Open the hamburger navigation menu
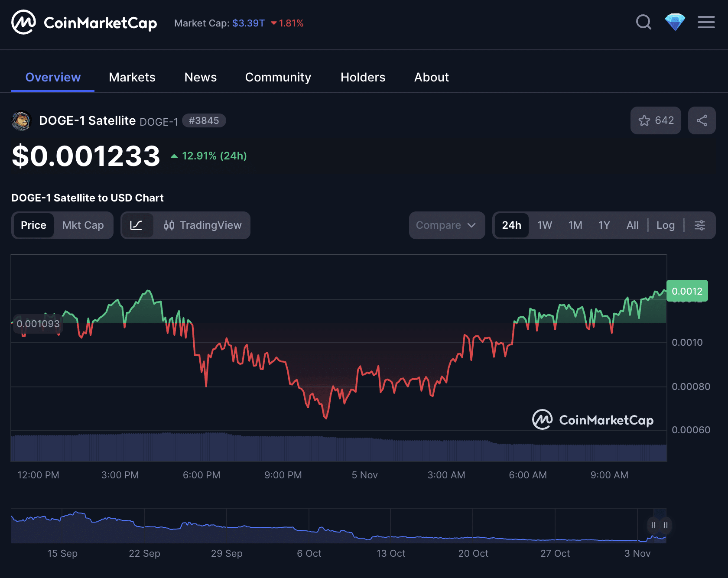The image size is (728, 578). [x=706, y=23]
